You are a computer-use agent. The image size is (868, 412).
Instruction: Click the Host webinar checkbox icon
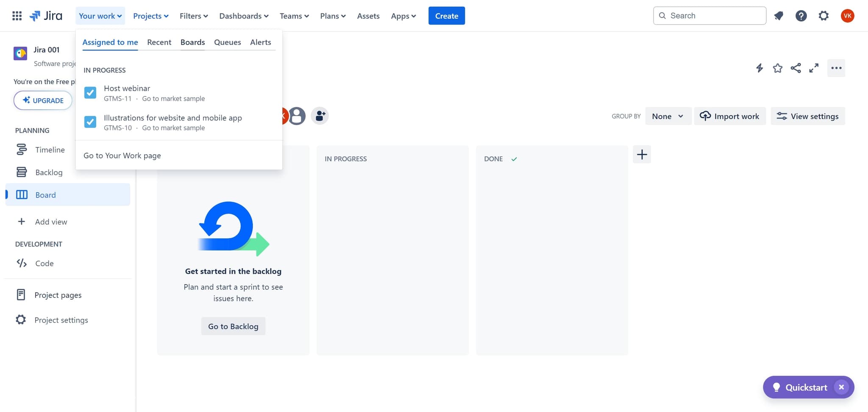(90, 93)
